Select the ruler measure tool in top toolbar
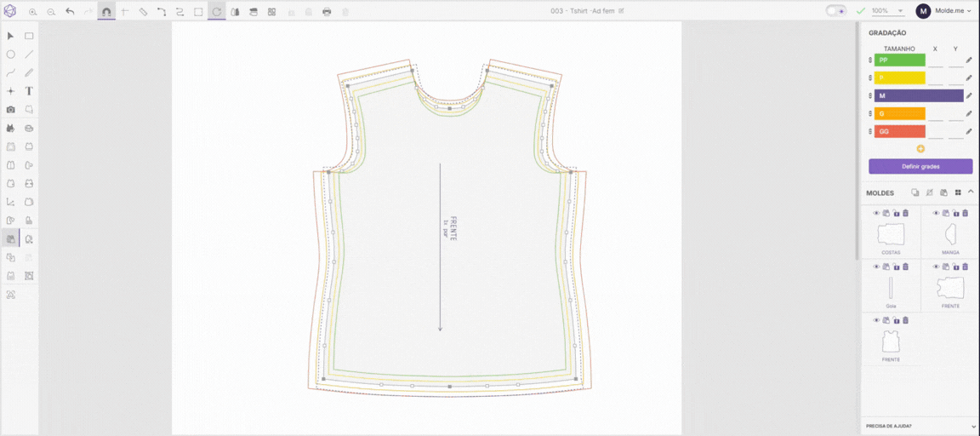 pyautogui.click(x=143, y=11)
